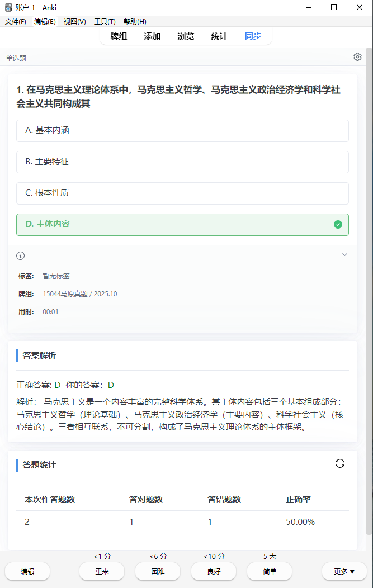Close the Anki window
Image resolution: width=373 pixels, height=588 pixels.
tap(360, 7)
